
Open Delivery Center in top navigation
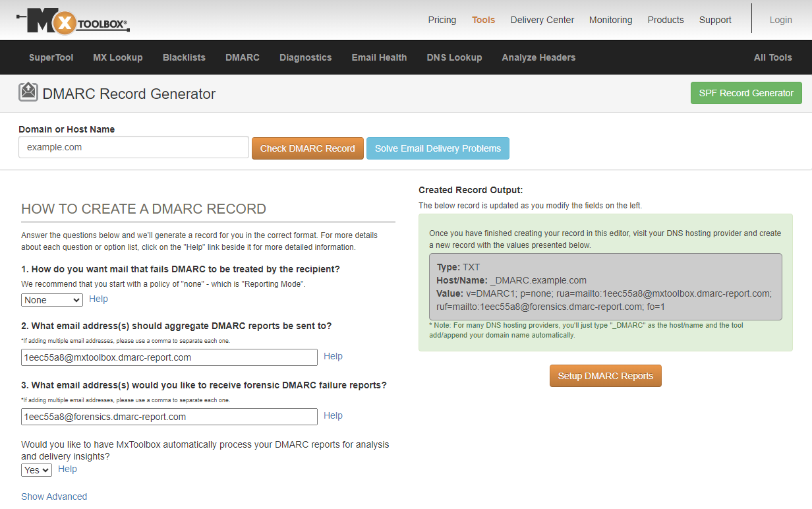pyautogui.click(x=542, y=20)
